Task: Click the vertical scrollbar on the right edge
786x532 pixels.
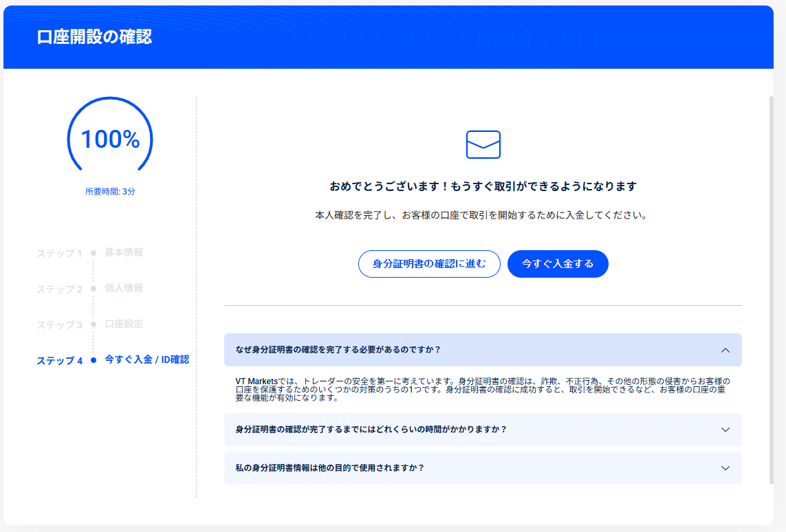Action: point(771,289)
